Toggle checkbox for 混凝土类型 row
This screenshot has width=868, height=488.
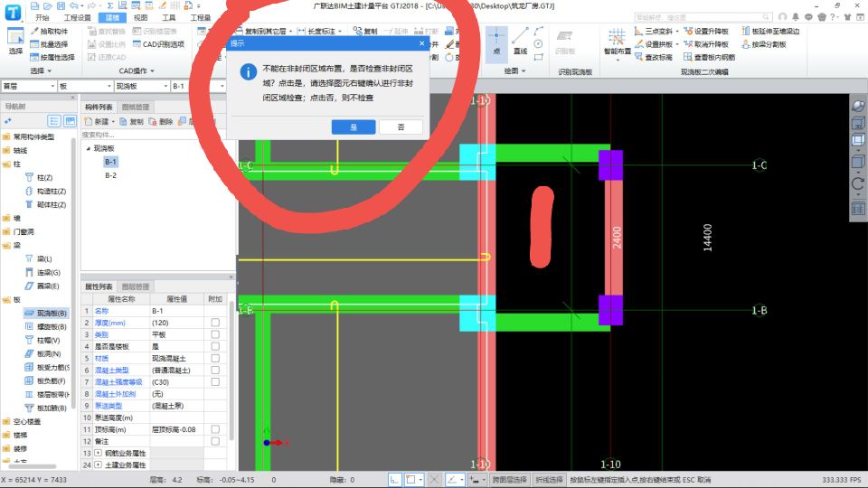coord(215,371)
